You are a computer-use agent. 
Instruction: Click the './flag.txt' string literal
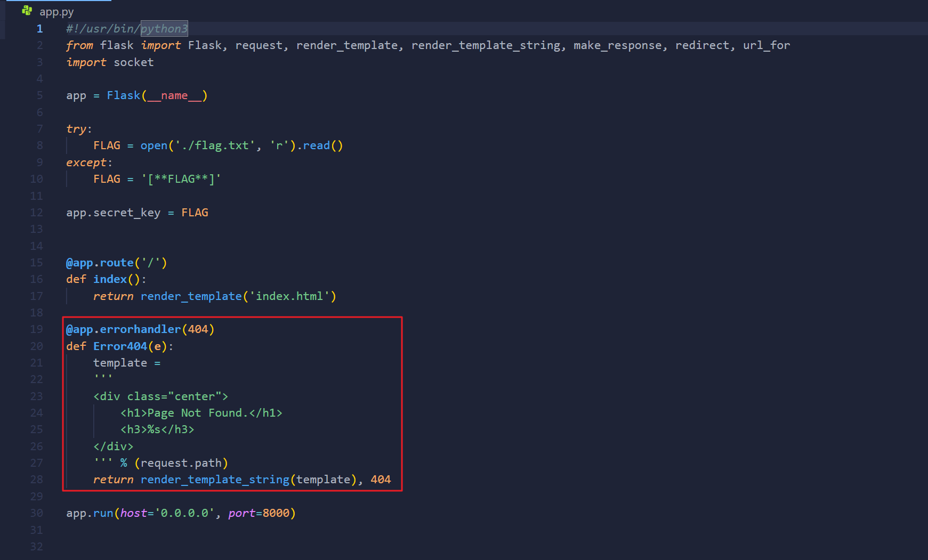point(215,145)
